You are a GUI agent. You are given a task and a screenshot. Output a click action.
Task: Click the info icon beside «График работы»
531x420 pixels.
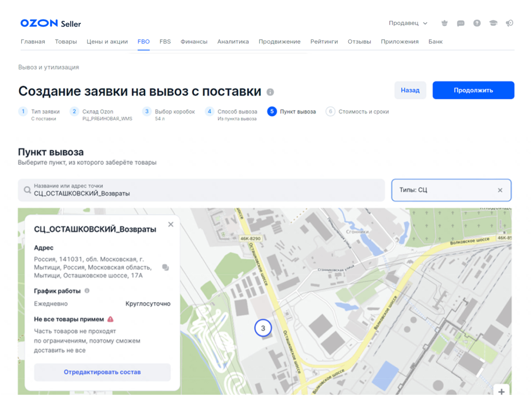(x=86, y=291)
